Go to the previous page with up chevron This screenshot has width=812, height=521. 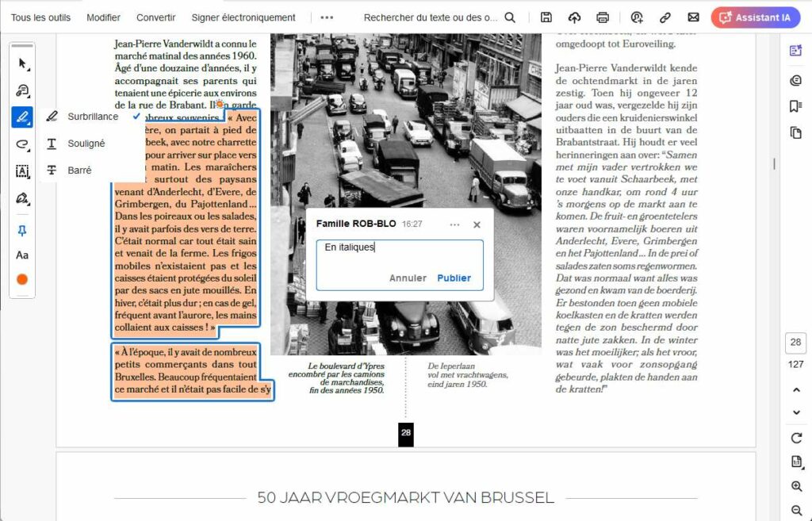(796, 390)
